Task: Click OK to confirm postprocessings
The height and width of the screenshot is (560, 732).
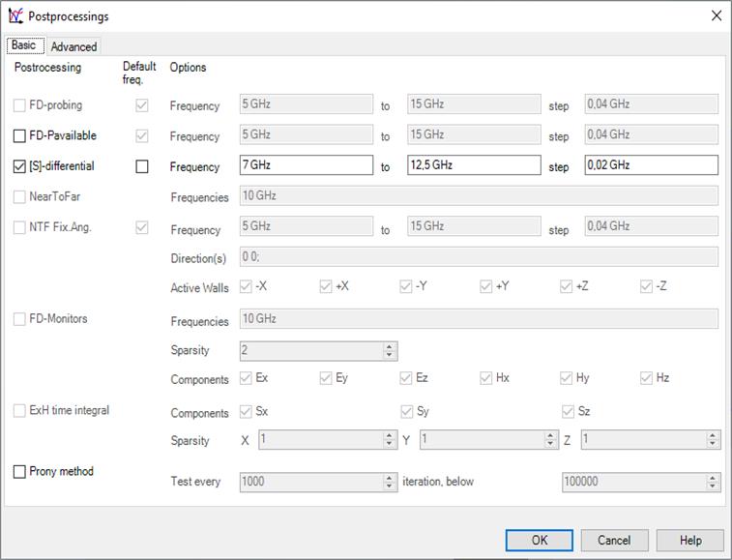Action: (x=540, y=541)
